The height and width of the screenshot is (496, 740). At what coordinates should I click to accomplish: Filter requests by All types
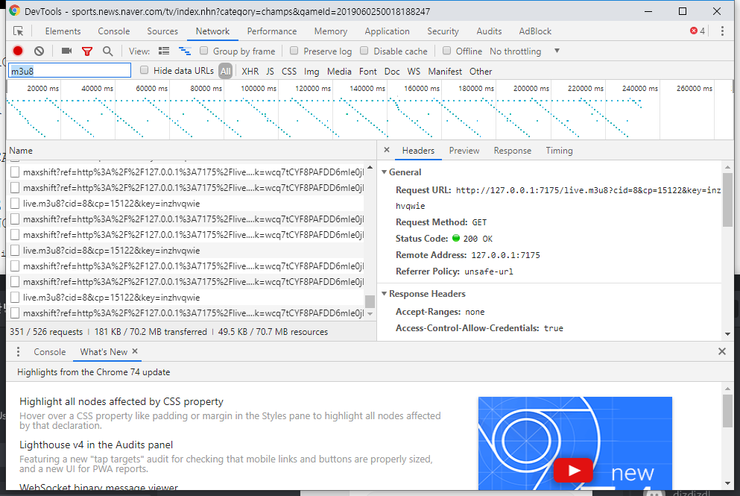(226, 71)
